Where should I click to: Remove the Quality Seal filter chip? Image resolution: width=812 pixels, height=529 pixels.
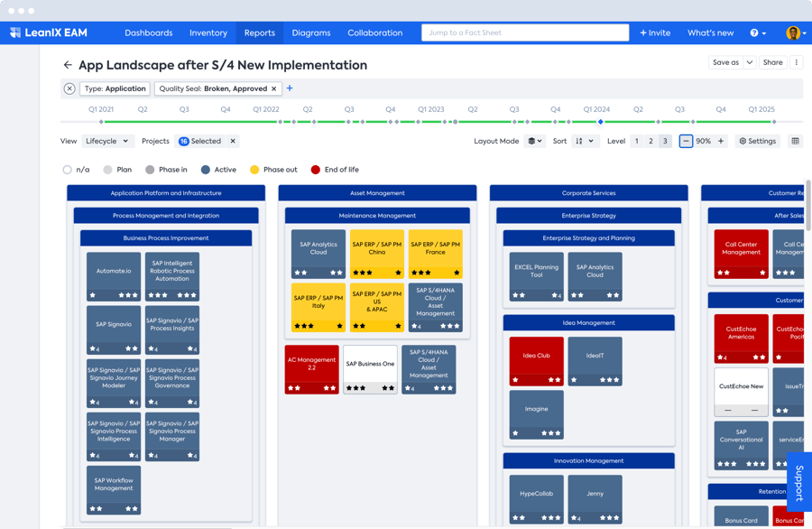[274, 88]
